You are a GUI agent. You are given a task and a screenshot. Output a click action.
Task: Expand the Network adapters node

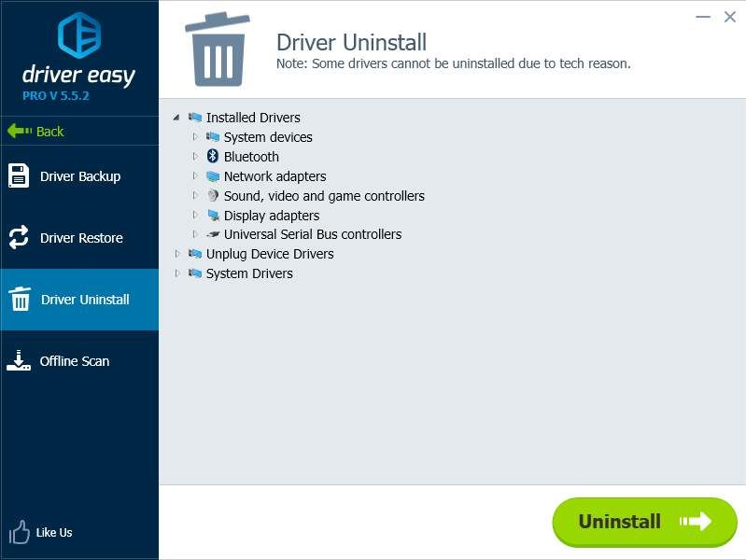pyautogui.click(x=195, y=175)
